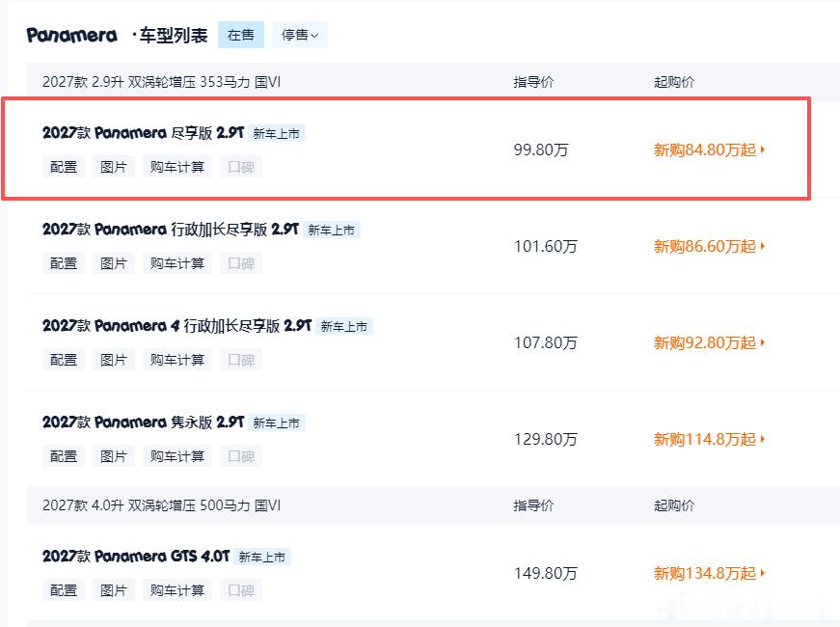Click 新购84.80万起 price link
The image size is (840, 627).
pos(705,150)
